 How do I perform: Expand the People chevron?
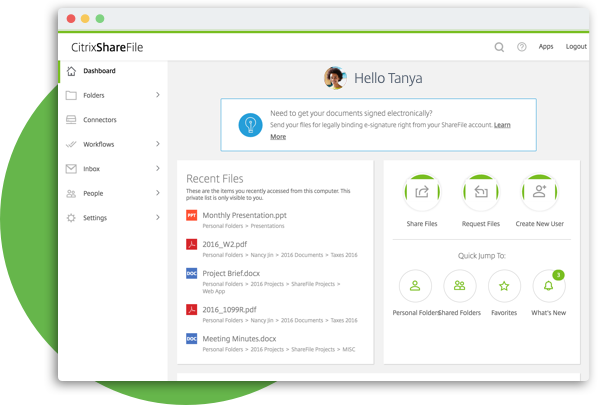click(x=158, y=193)
